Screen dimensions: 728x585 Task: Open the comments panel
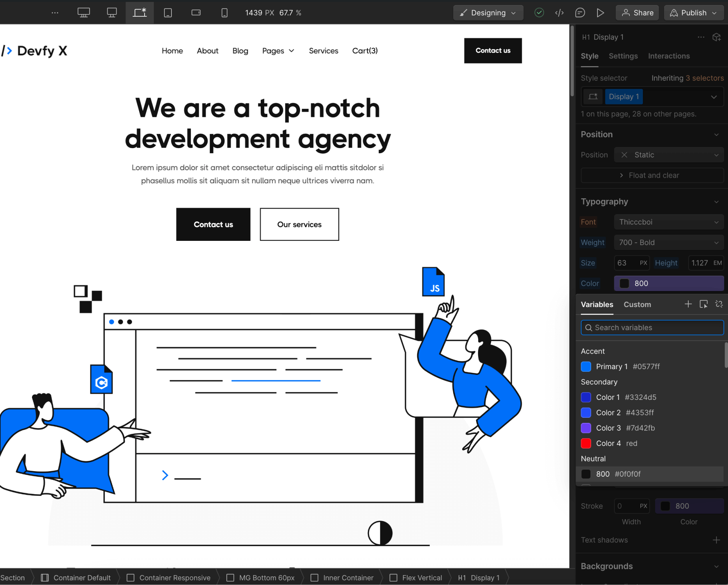click(x=580, y=12)
